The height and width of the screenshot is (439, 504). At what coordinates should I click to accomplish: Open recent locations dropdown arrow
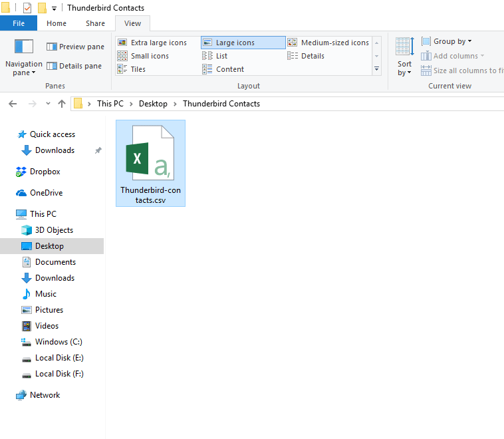coord(49,104)
